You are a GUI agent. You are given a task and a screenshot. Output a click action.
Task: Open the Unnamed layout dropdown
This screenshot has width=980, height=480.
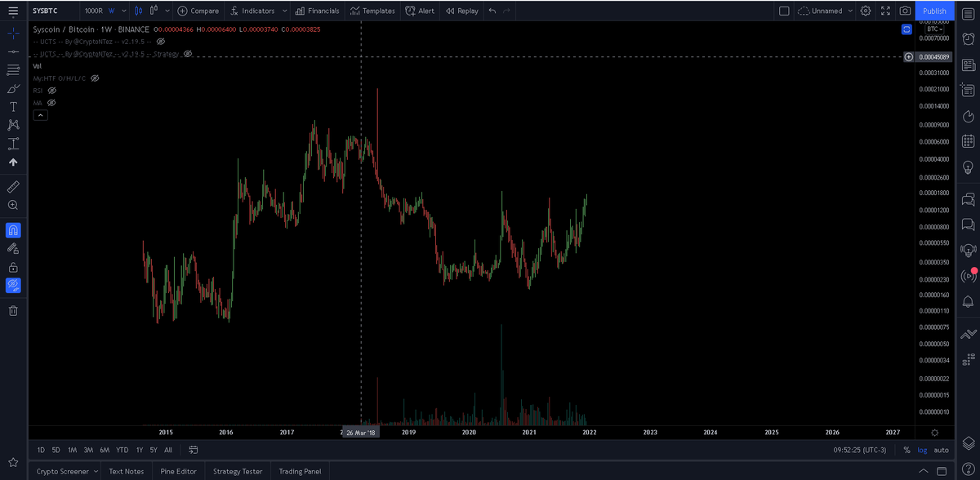[x=826, y=11]
